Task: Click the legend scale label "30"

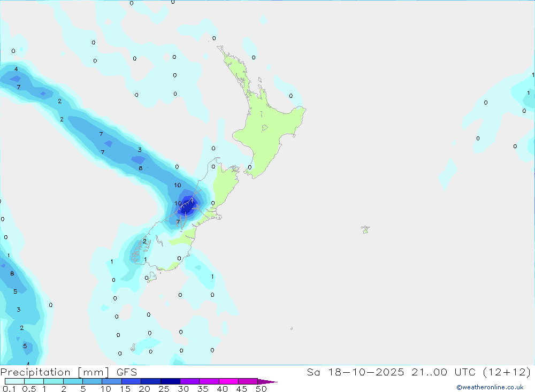Action: pos(184,389)
